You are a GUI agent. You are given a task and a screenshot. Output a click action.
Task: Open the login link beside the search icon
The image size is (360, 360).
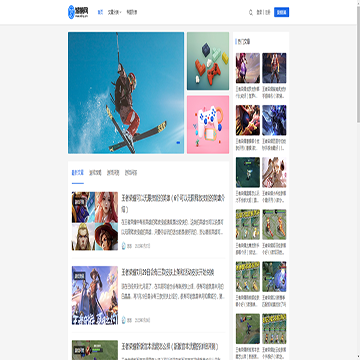click(259, 13)
